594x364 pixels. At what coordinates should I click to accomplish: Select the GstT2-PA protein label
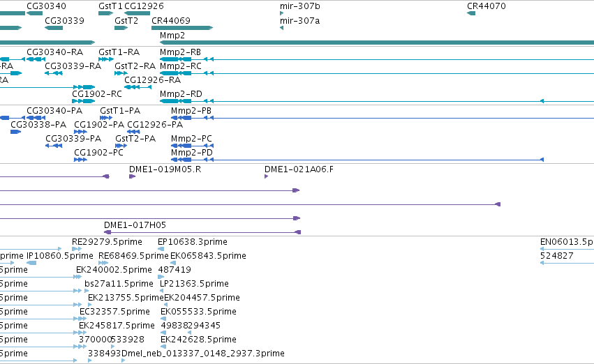(135, 139)
